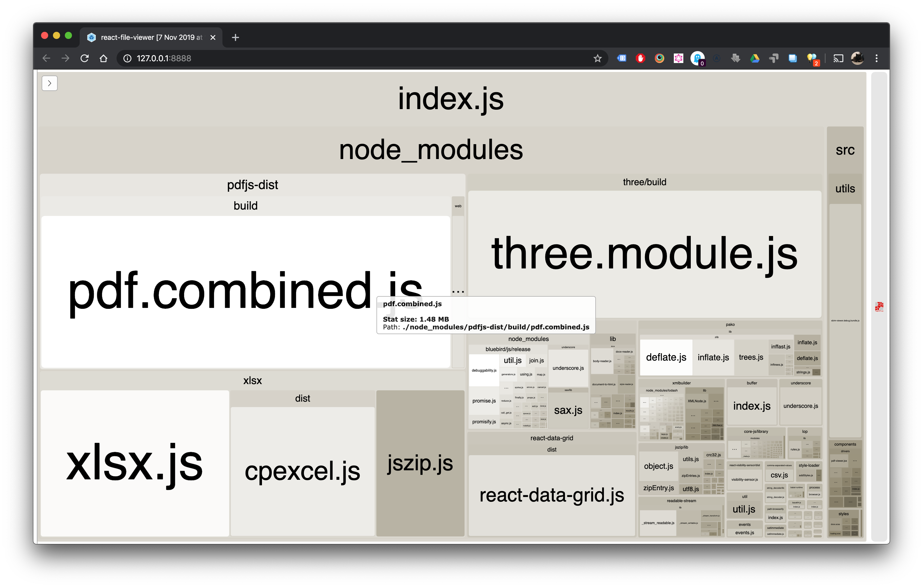The width and height of the screenshot is (923, 588).
Task: Click the red AdBlock hand extension icon
Action: [x=641, y=58]
